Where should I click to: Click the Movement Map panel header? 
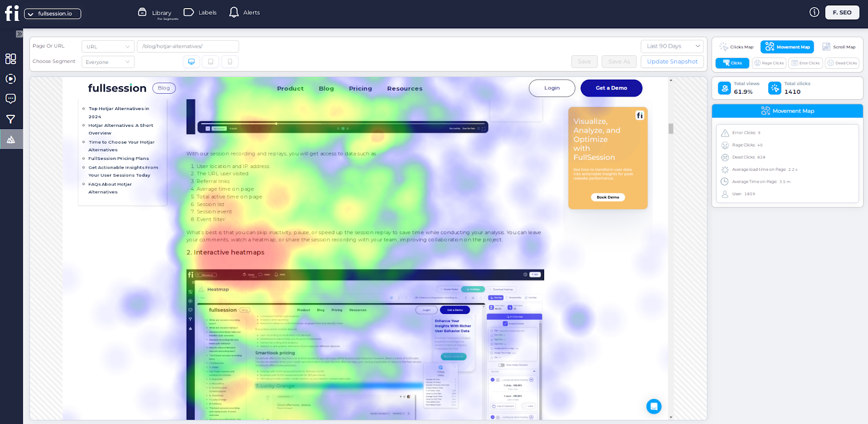pyautogui.click(x=787, y=111)
